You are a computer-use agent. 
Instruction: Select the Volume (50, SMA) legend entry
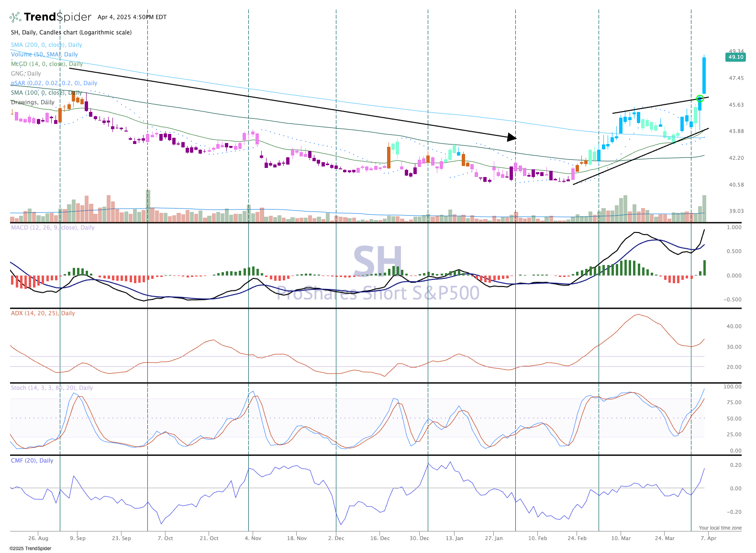(44, 55)
